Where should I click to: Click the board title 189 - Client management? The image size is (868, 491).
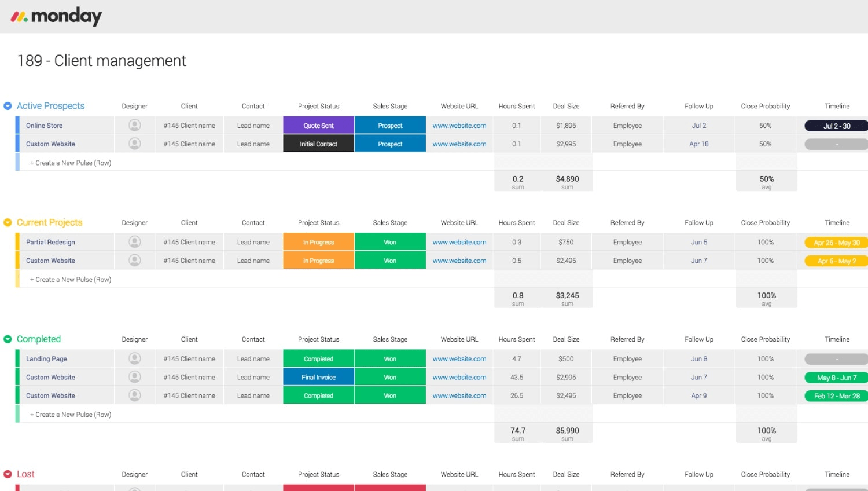point(102,61)
